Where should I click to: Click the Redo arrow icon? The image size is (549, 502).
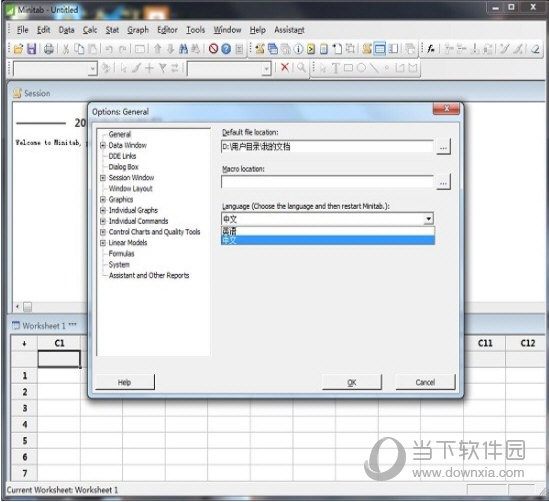pos(123,49)
